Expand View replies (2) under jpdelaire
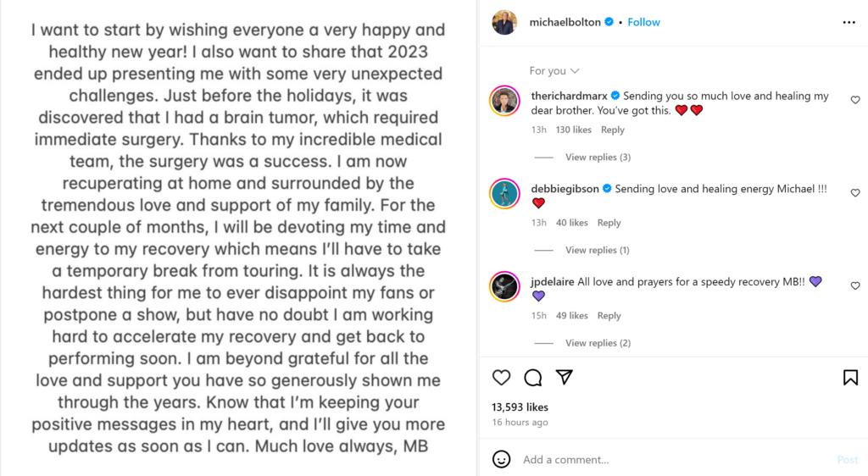 [x=598, y=343]
